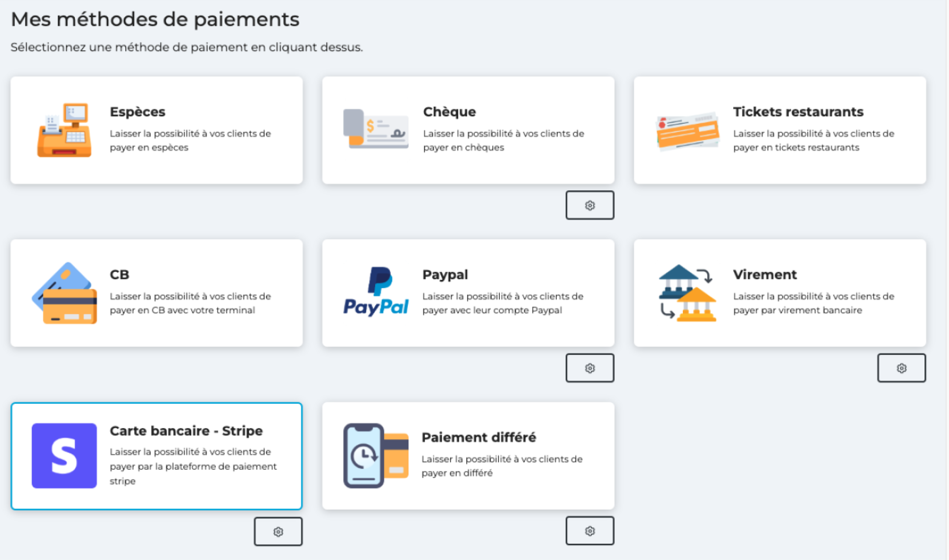Click the PayPal logo
949x560 pixels.
[x=376, y=291]
